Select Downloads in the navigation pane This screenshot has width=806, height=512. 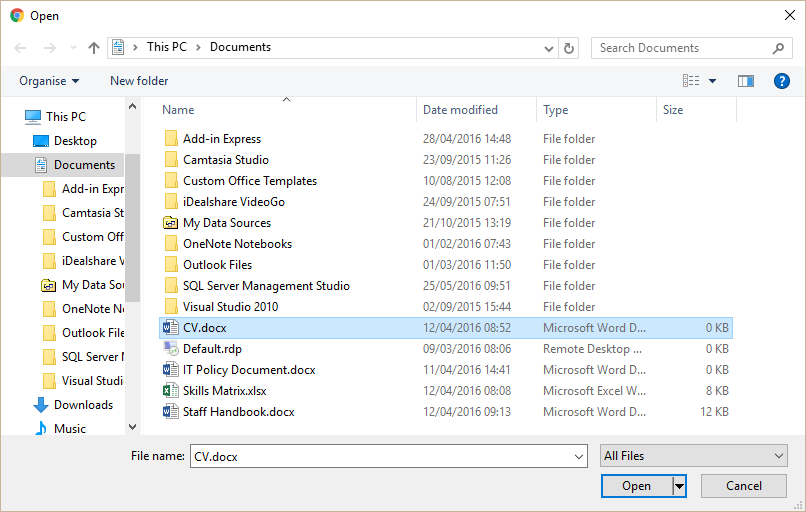(x=83, y=405)
